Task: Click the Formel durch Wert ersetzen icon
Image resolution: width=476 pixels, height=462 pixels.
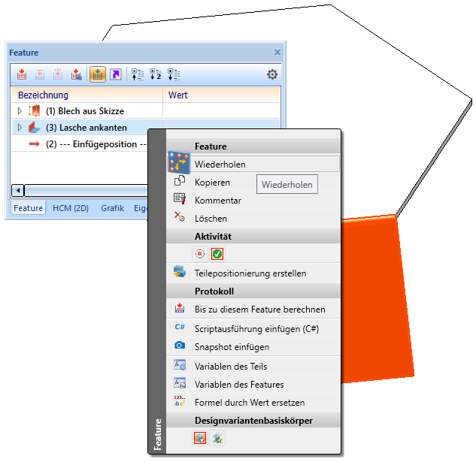Action: [180, 400]
